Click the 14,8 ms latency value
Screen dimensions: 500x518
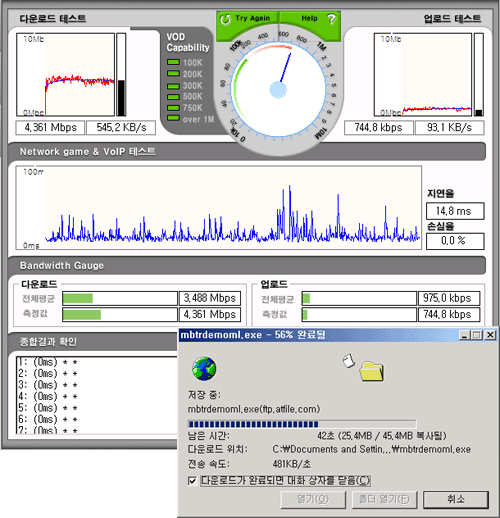pyautogui.click(x=455, y=211)
